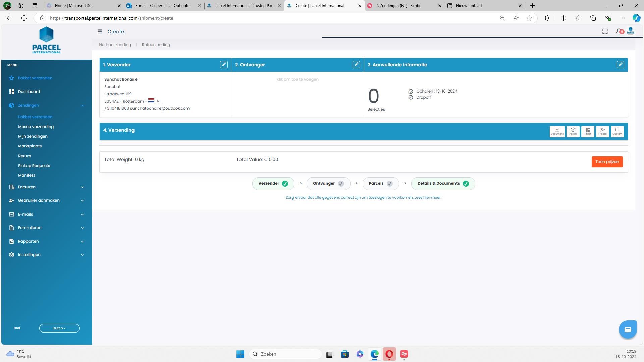
Task: Click the empty Ontvanger field to add recipient
Action: (x=297, y=80)
